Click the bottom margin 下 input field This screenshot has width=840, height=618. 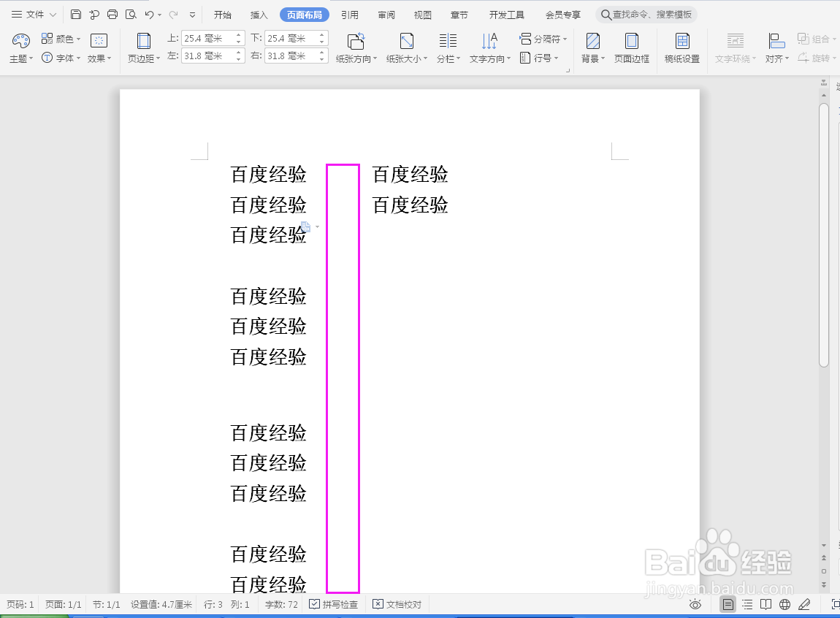coord(291,39)
